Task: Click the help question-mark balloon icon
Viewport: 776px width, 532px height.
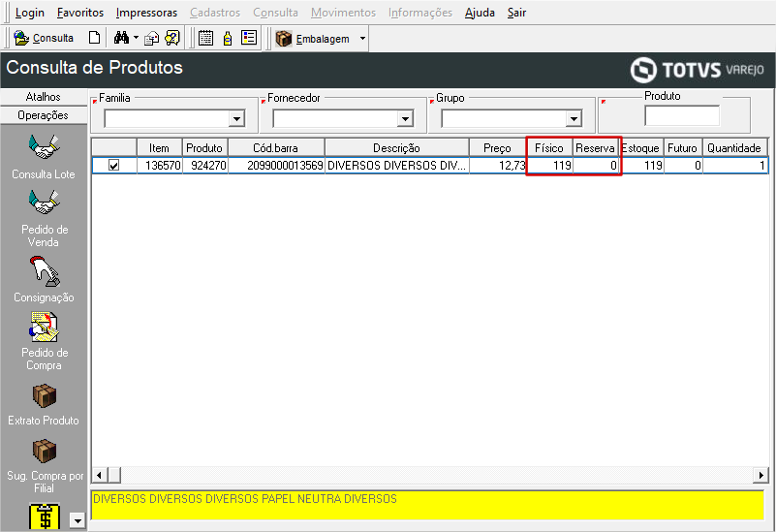Action: pos(172,38)
